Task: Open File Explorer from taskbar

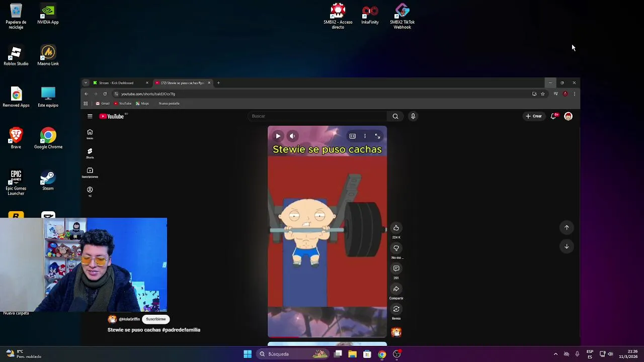Action: click(x=352, y=354)
